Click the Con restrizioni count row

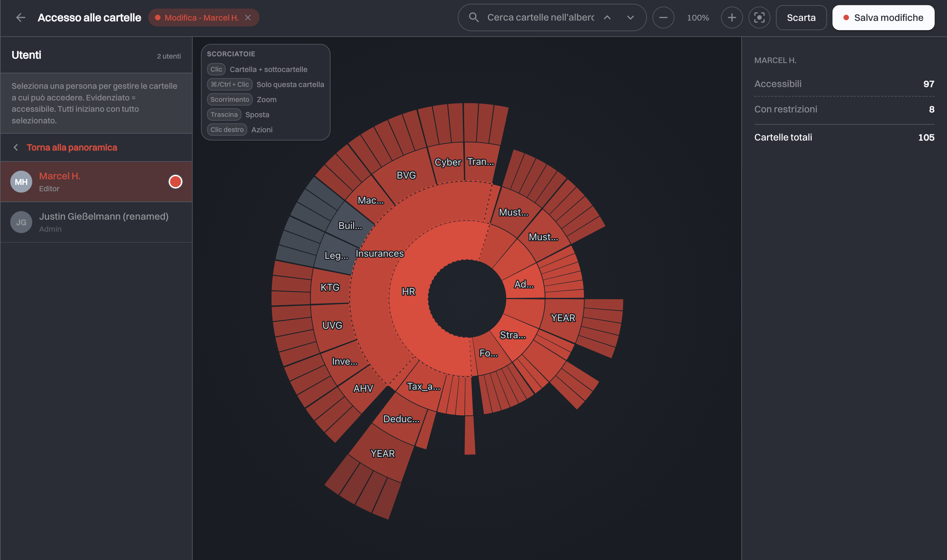coord(844,109)
